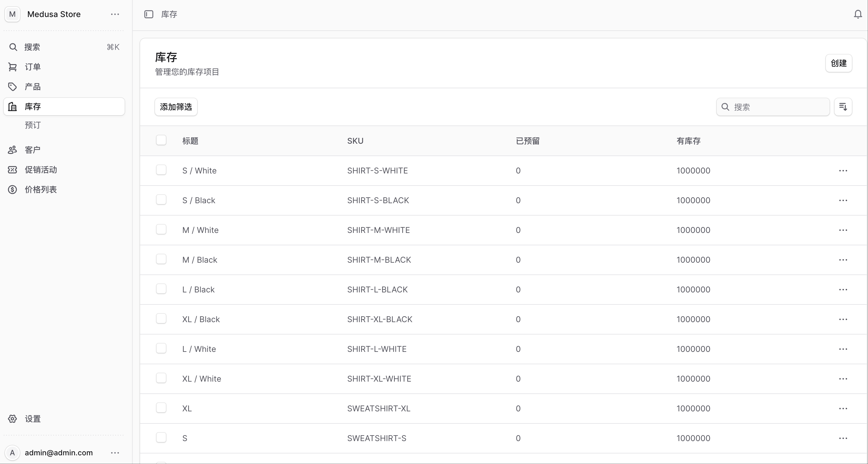Select 库存 in the sidebar

point(64,107)
